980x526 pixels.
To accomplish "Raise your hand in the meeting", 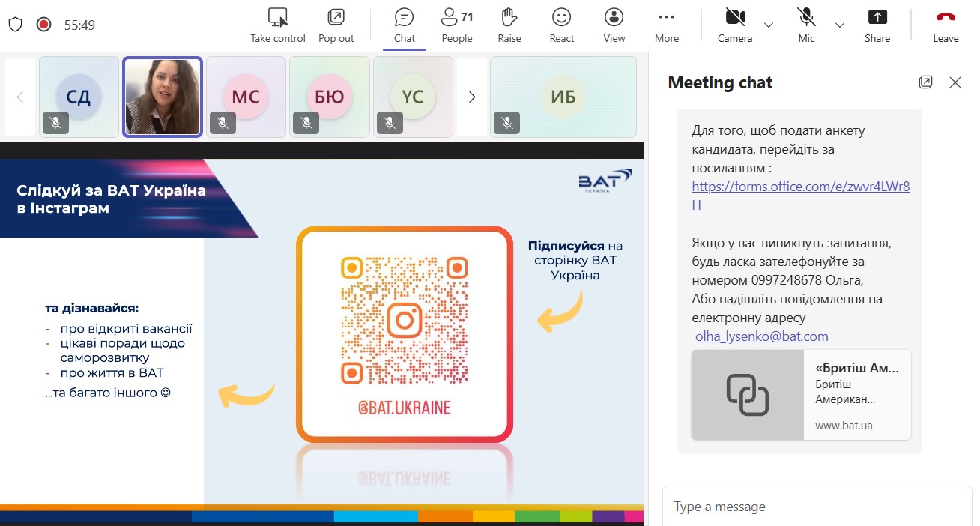I will (x=509, y=25).
